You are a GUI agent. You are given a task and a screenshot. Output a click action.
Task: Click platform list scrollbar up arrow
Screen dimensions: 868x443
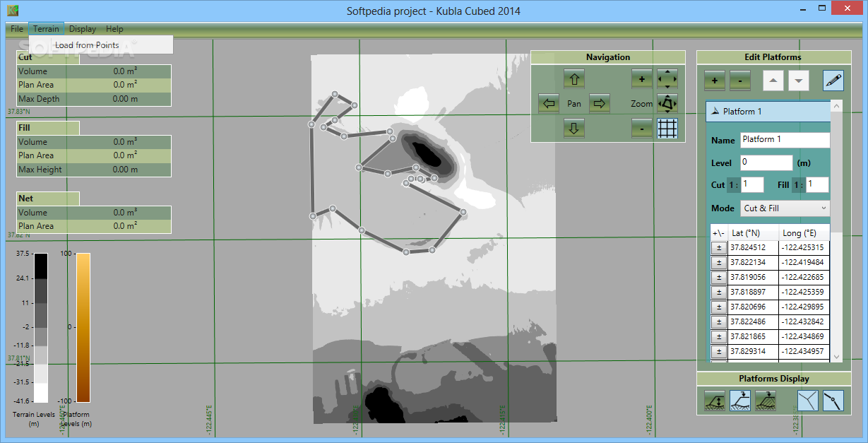(836, 106)
